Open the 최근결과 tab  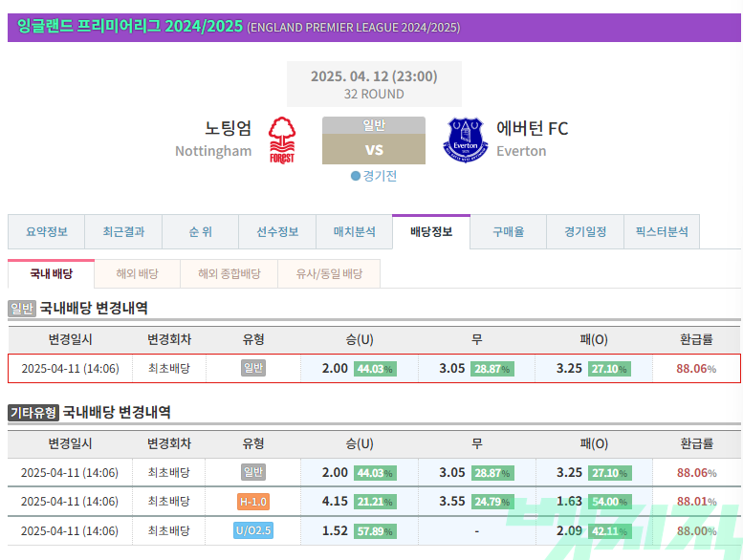[x=123, y=232]
